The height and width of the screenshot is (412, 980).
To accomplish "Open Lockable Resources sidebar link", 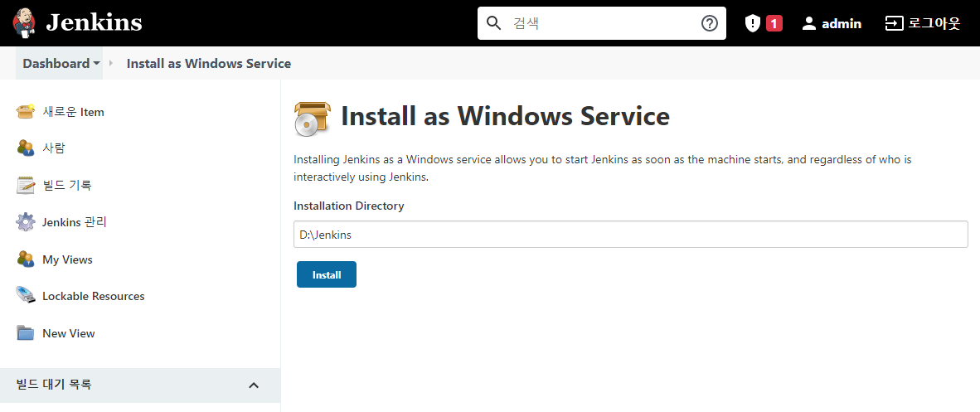I will point(93,296).
